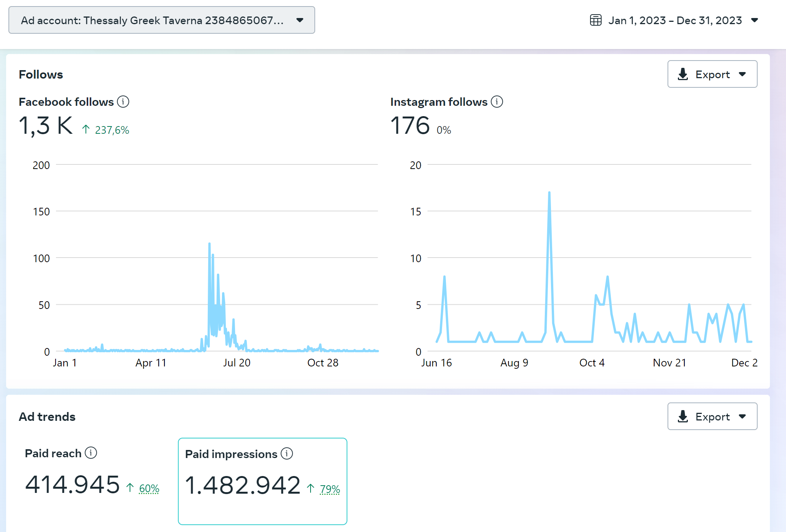Click Paid reach info icon

tap(91, 453)
